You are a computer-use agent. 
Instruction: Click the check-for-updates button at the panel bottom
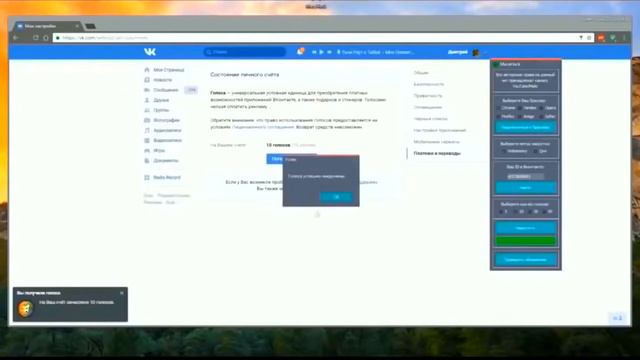coord(526,260)
